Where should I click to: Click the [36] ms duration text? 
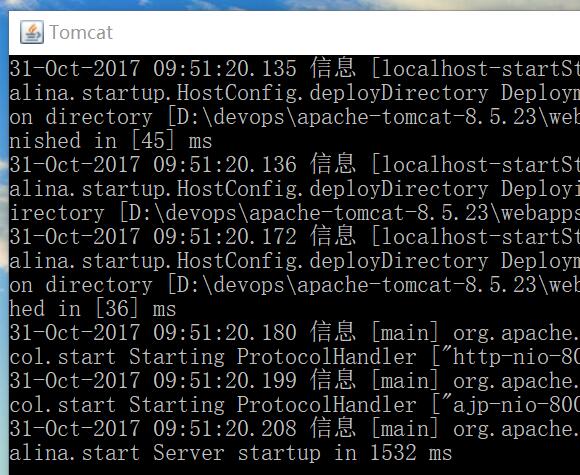(x=135, y=309)
